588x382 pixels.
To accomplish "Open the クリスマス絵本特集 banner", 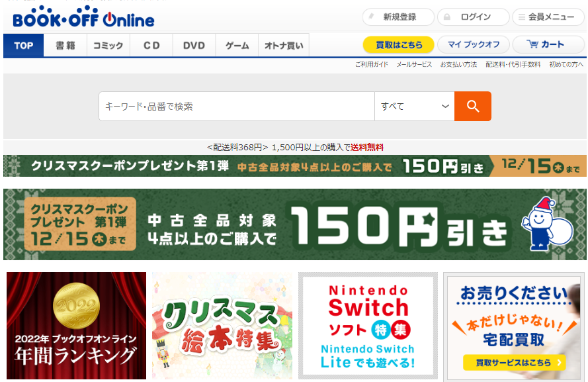I will 222,326.
